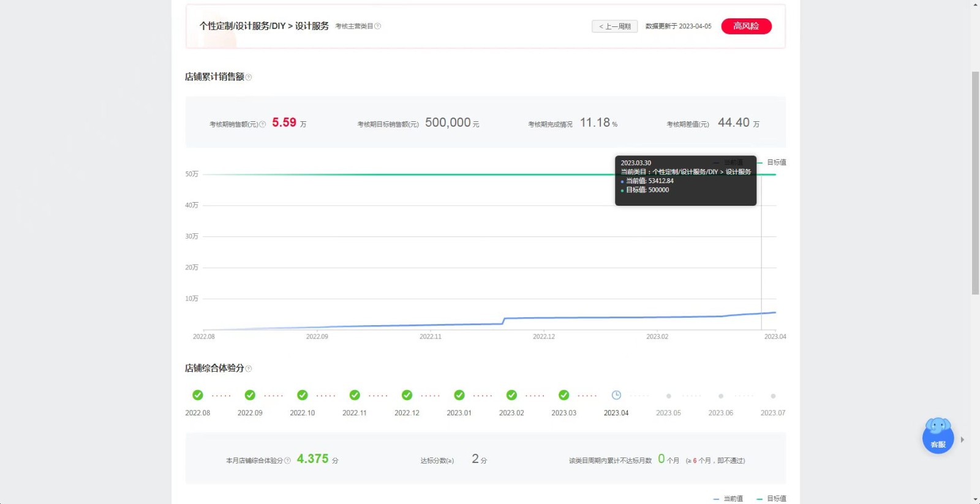Collapse the side arrow next to 客服
The height and width of the screenshot is (504, 980).
coord(962,440)
